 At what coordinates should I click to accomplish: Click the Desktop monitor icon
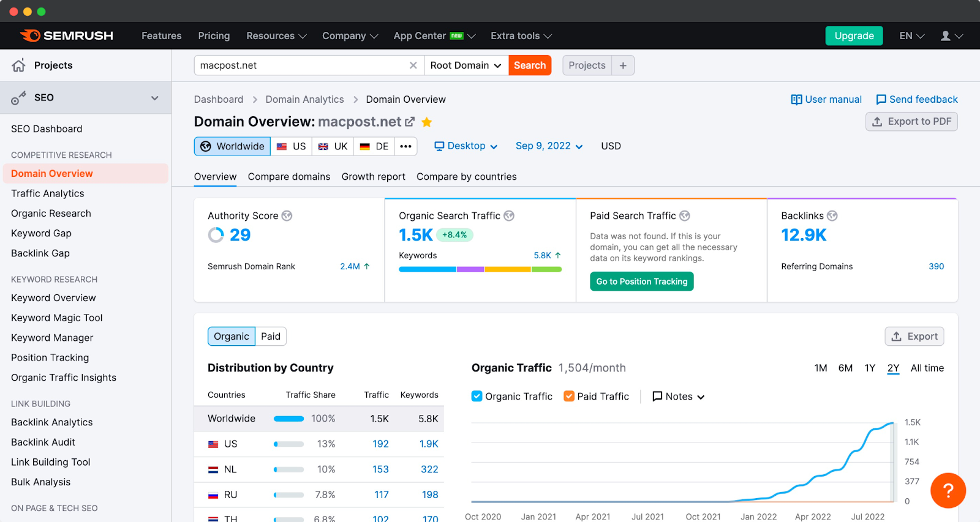coord(439,146)
